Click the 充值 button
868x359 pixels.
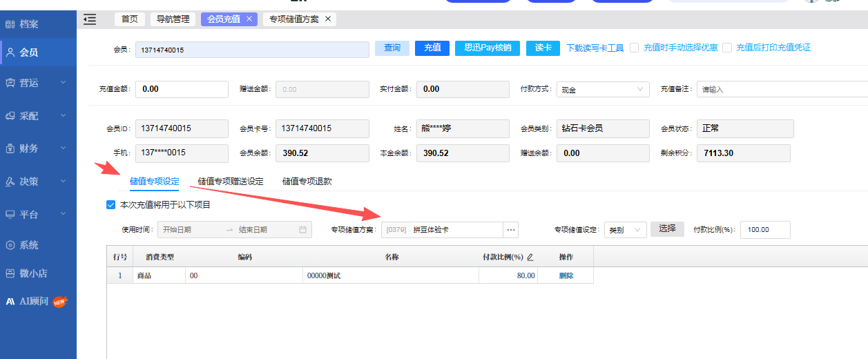432,48
